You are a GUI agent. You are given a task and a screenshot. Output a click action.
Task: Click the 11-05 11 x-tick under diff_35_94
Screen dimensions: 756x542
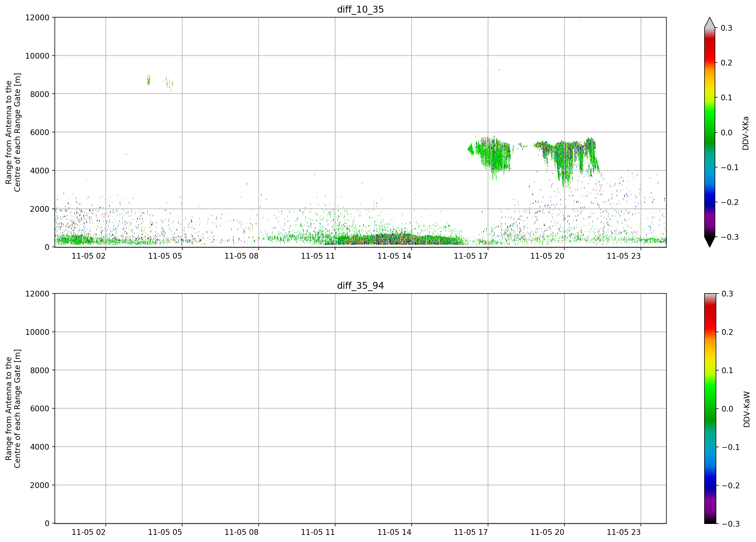coord(318,532)
